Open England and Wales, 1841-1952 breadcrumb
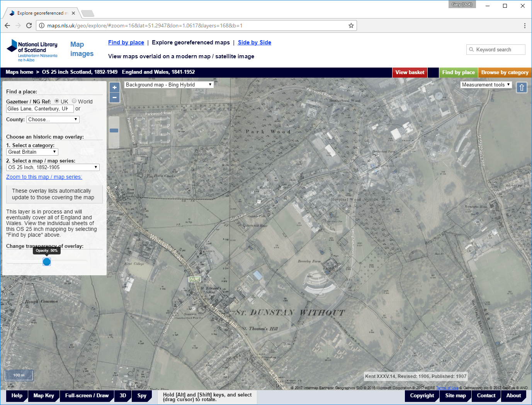The height and width of the screenshot is (405, 532). click(x=158, y=72)
